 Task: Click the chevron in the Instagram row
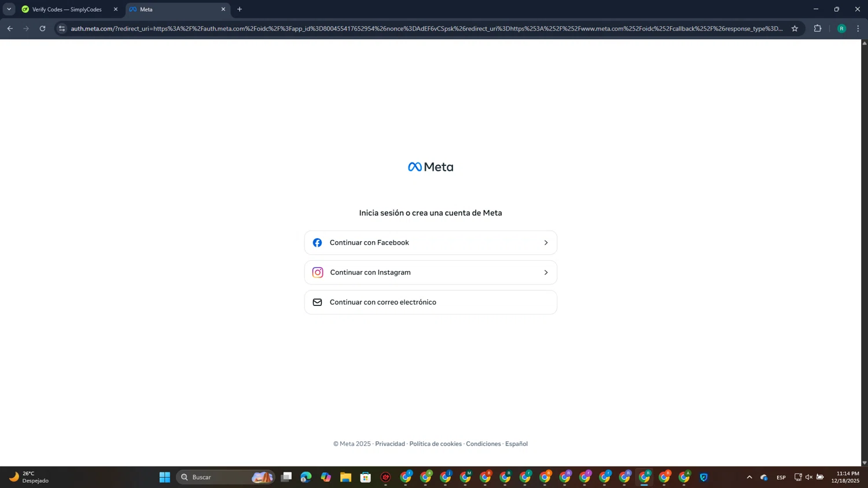pyautogui.click(x=546, y=272)
